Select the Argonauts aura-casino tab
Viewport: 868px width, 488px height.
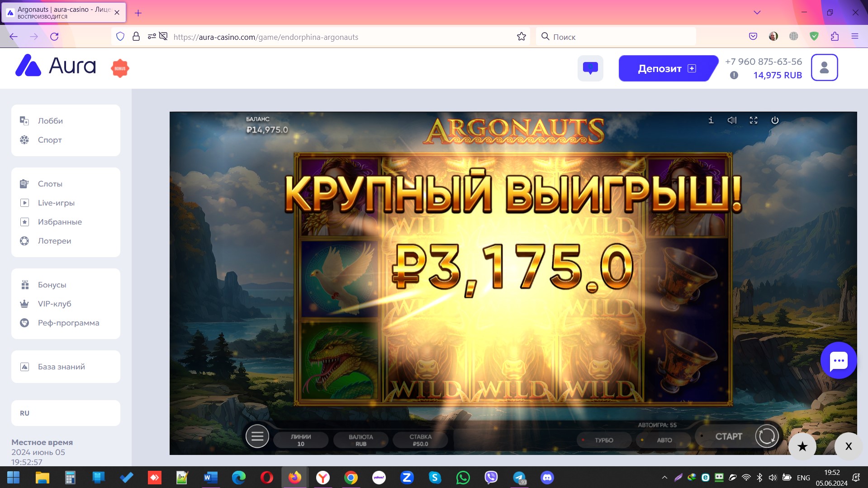(64, 13)
